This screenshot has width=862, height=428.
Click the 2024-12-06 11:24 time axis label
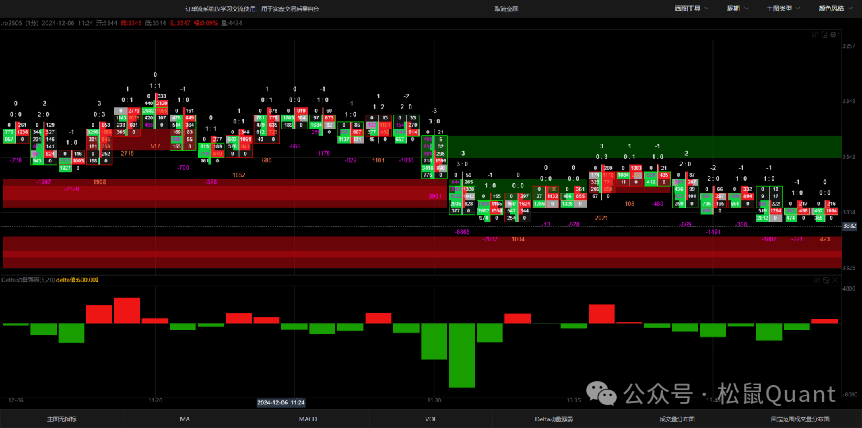[x=281, y=403]
